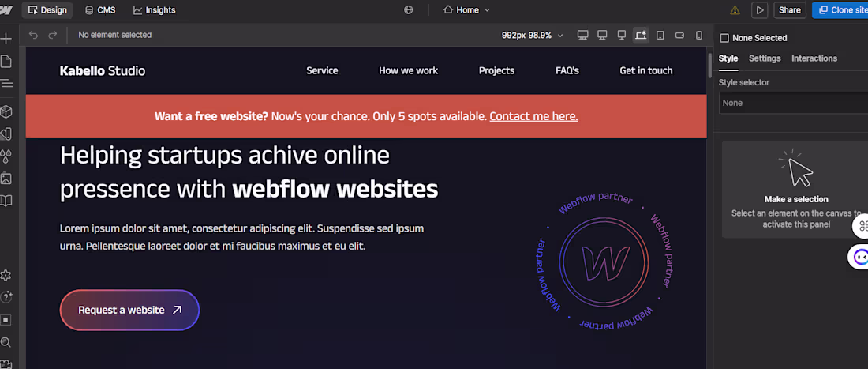The height and width of the screenshot is (369, 868).
Task: Open the Home page dropdown
Action: [466, 10]
